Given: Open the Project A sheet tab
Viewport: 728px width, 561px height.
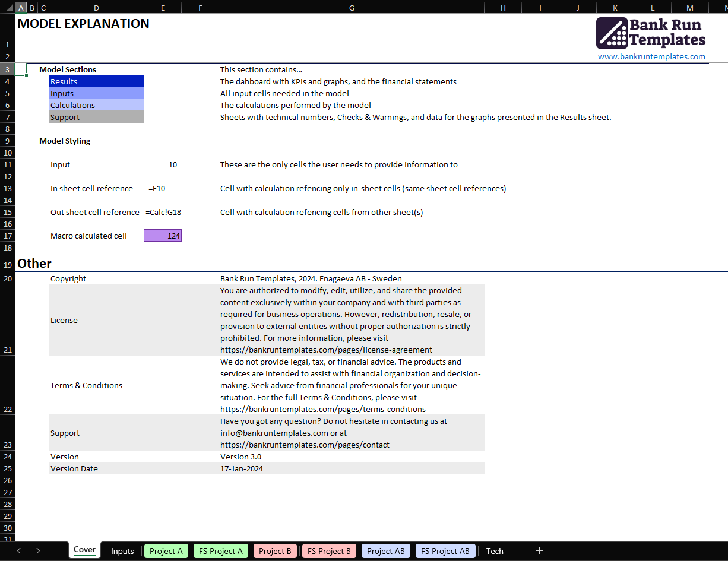Looking at the screenshot, I should coord(166,551).
